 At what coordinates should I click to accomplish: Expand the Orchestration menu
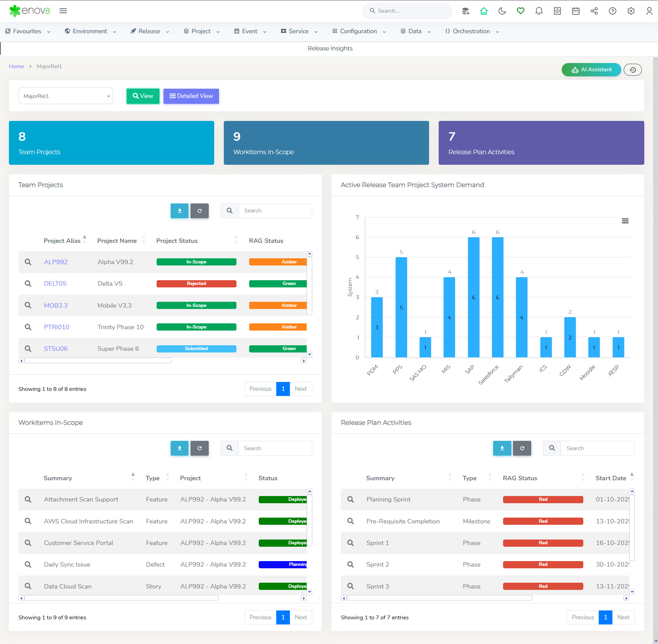pos(472,31)
